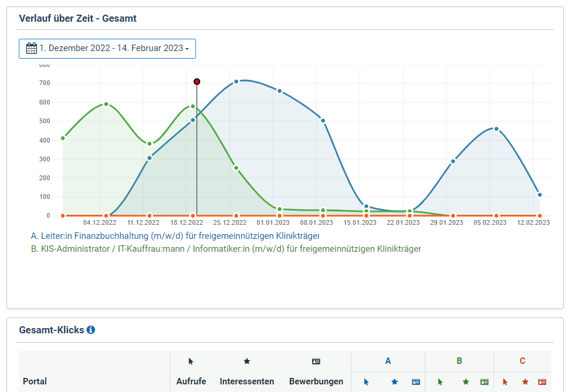Click the blue star icon under column A
The width and height of the screenshot is (569, 392).
click(x=394, y=381)
